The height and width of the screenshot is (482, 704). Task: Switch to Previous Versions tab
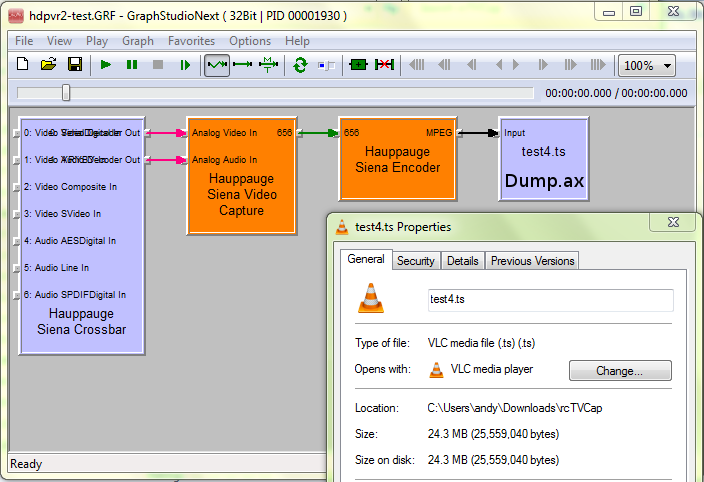coord(532,261)
